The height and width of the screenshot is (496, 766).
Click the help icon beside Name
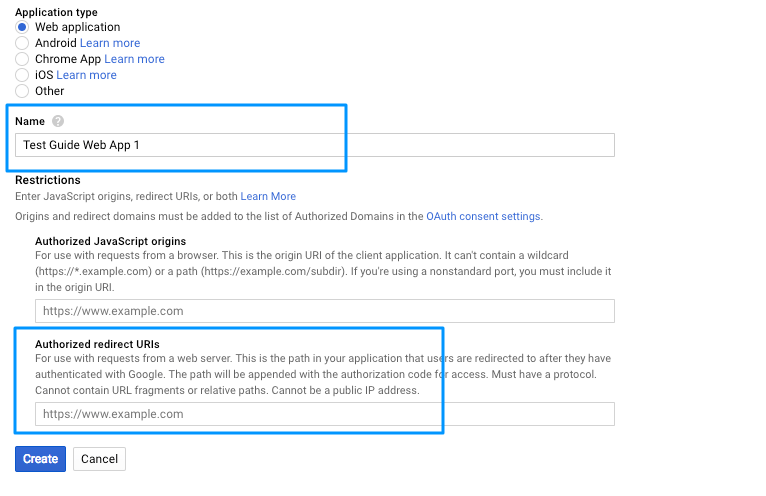coord(58,121)
